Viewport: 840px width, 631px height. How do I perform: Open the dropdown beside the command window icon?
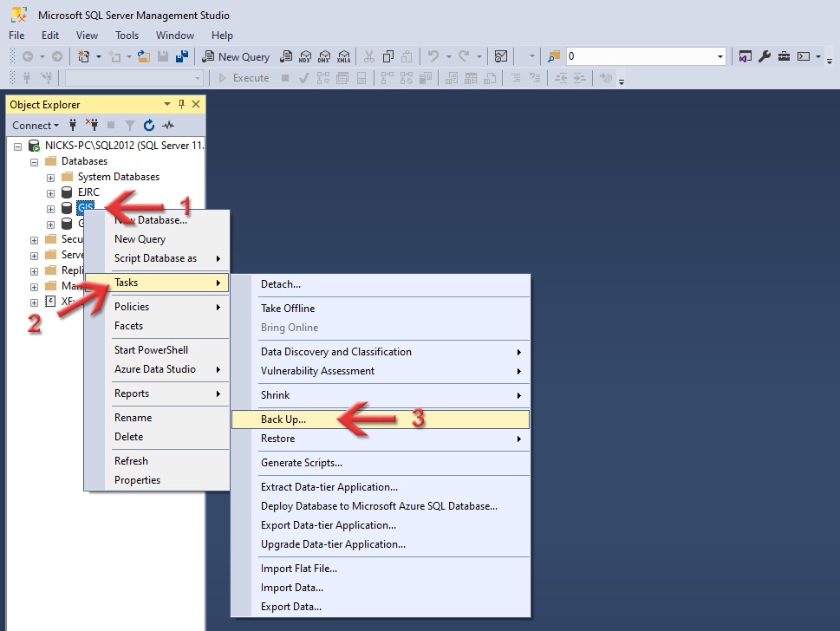[818, 56]
